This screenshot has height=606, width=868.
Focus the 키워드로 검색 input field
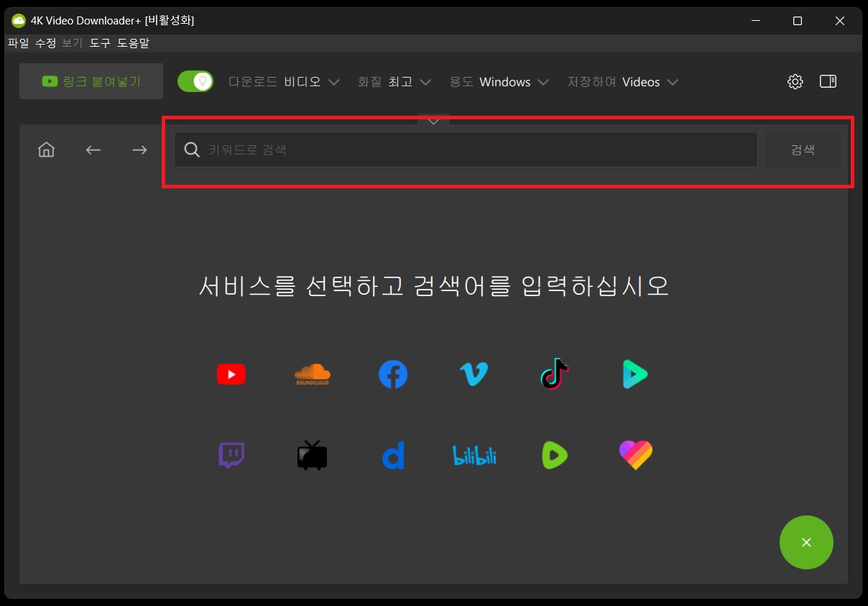click(x=466, y=150)
